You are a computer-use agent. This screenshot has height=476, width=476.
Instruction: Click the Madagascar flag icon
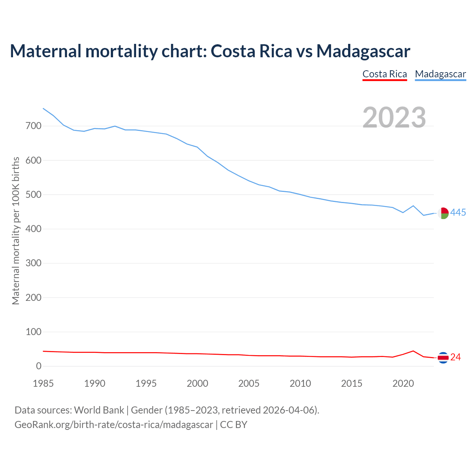pos(443,213)
